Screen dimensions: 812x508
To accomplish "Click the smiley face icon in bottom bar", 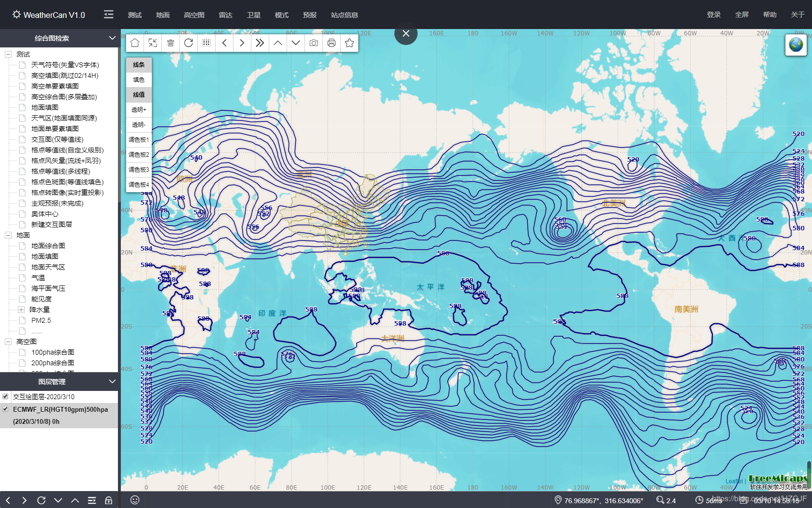I will pyautogui.click(x=135, y=500).
